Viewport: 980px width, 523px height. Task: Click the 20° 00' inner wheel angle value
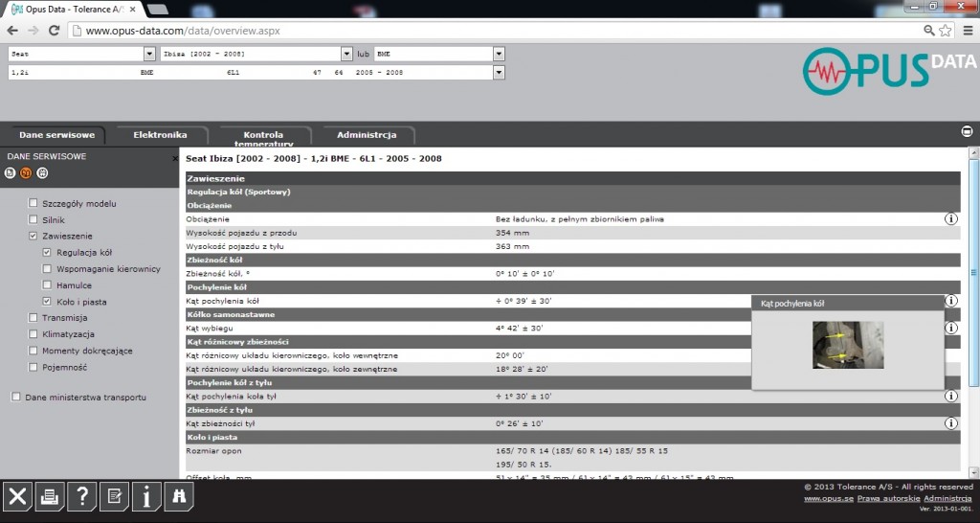tap(509, 355)
